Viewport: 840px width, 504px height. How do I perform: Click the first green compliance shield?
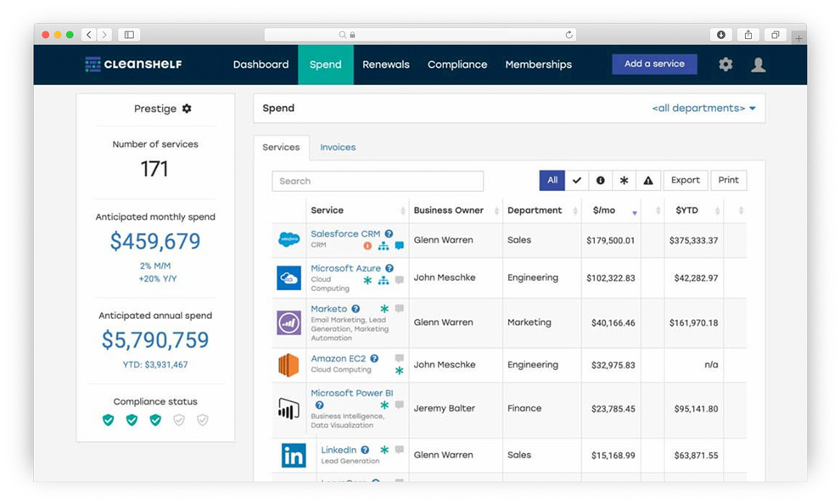point(109,420)
